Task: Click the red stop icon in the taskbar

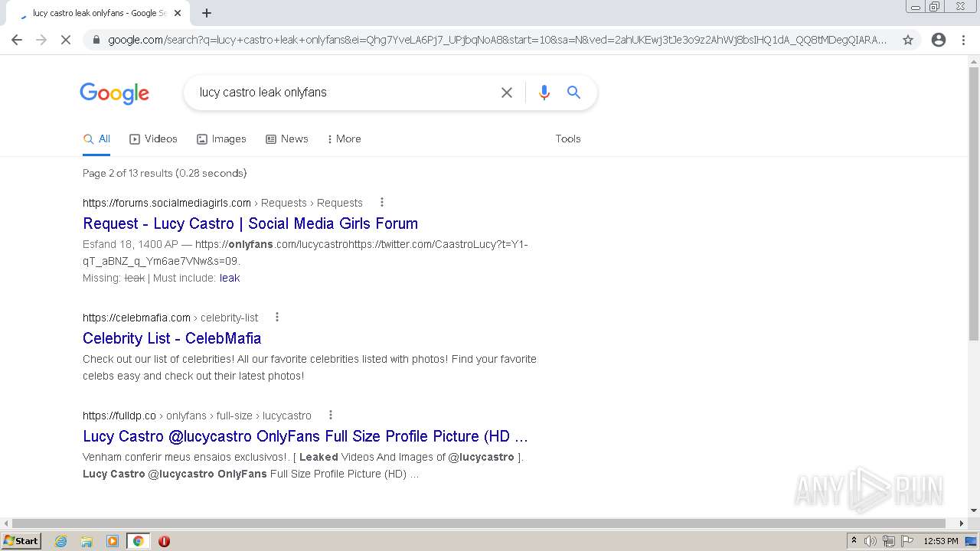Action: [164, 541]
